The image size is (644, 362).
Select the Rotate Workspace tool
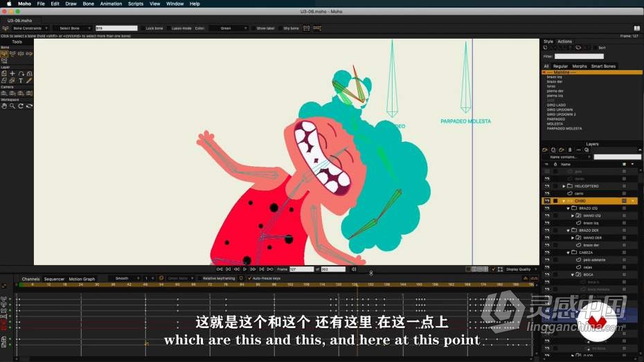pyautogui.click(x=21, y=106)
